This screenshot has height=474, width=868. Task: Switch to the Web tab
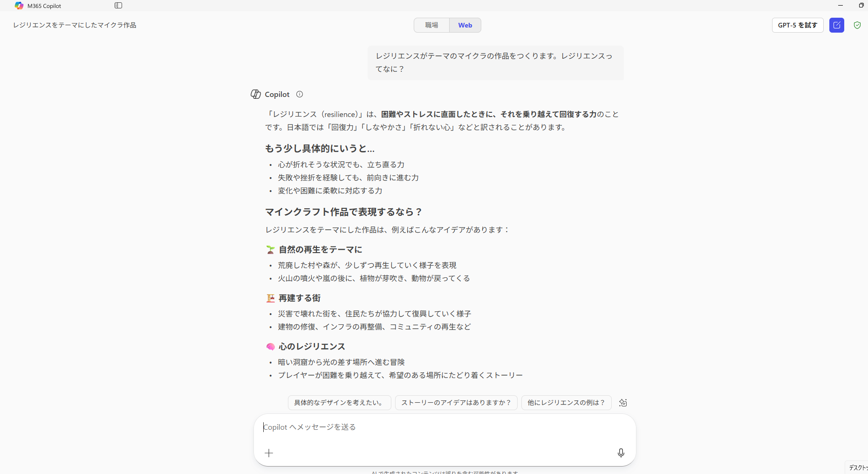click(465, 25)
